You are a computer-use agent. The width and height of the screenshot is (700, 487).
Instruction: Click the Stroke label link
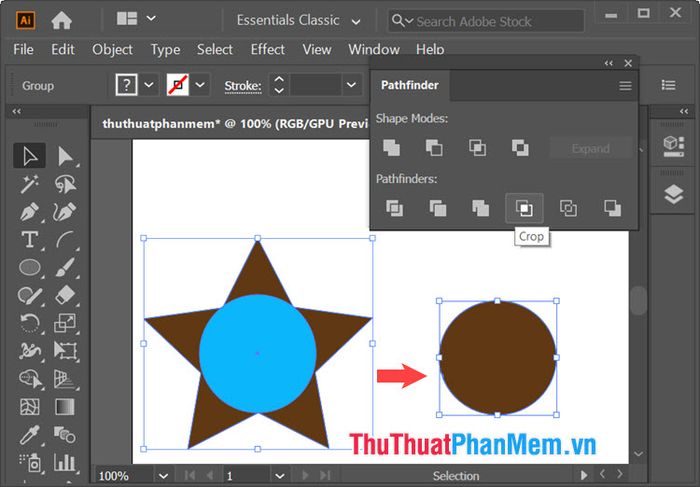[243, 86]
